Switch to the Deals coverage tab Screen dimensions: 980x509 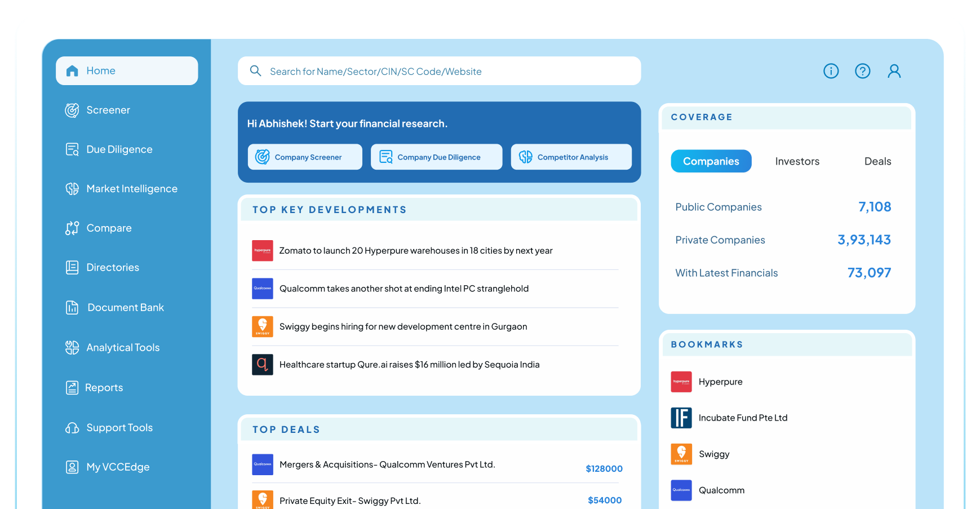(877, 161)
